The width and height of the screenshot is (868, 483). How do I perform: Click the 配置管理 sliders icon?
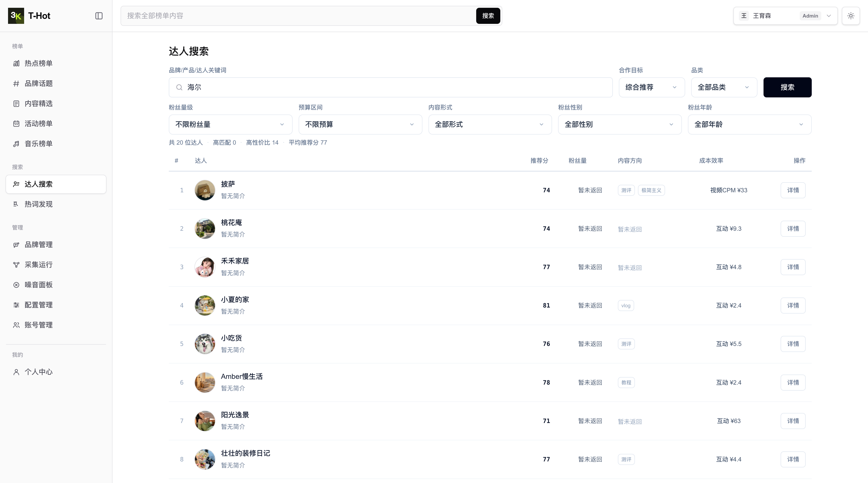[16, 305]
